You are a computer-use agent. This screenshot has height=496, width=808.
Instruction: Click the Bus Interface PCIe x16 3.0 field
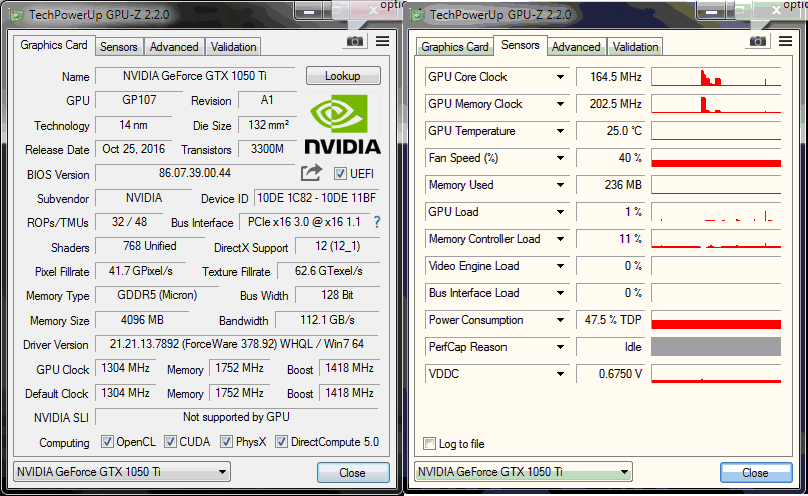(304, 222)
